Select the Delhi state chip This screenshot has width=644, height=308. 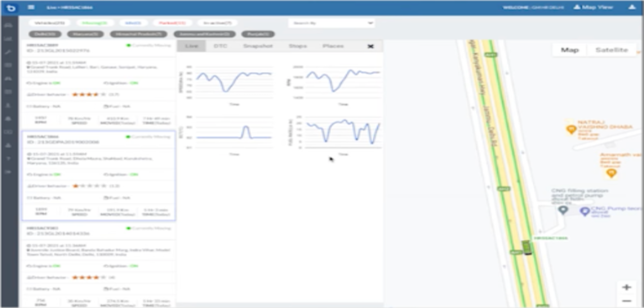point(45,34)
